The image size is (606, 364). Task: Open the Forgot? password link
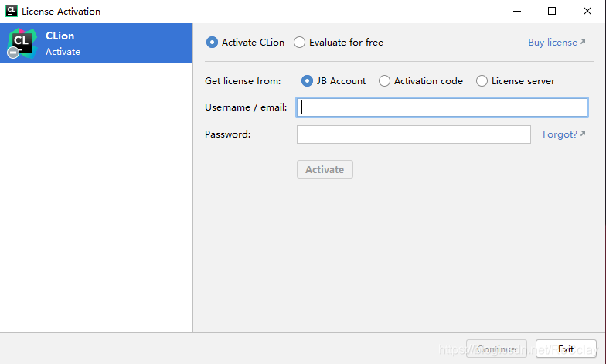click(x=564, y=134)
